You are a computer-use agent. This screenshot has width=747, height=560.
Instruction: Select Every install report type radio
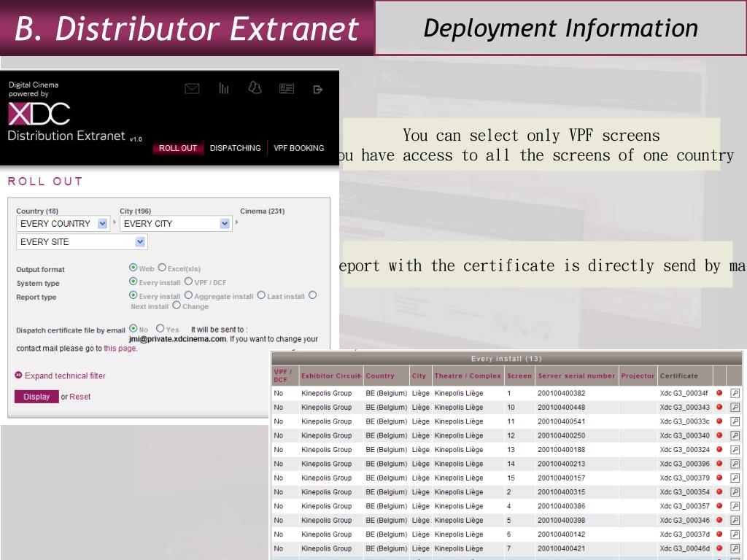(x=133, y=295)
